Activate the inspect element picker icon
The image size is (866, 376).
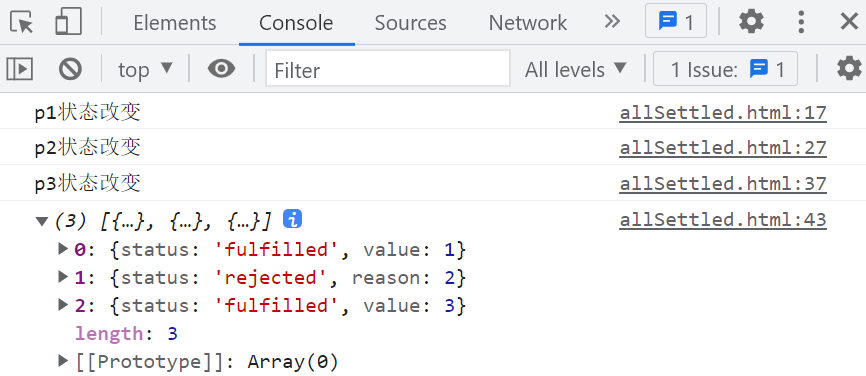point(22,22)
